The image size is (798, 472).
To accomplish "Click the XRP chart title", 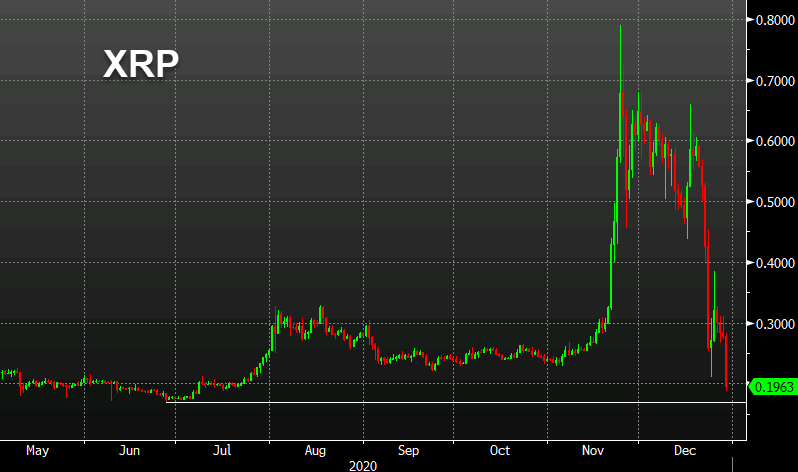I will [141, 66].
